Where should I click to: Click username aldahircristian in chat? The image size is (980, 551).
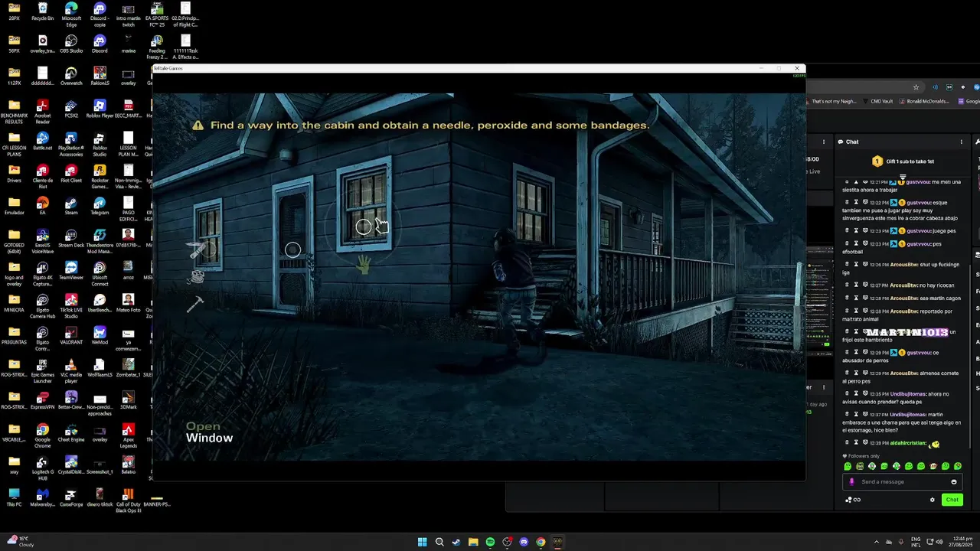pyautogui.click(x=908, y=443)
